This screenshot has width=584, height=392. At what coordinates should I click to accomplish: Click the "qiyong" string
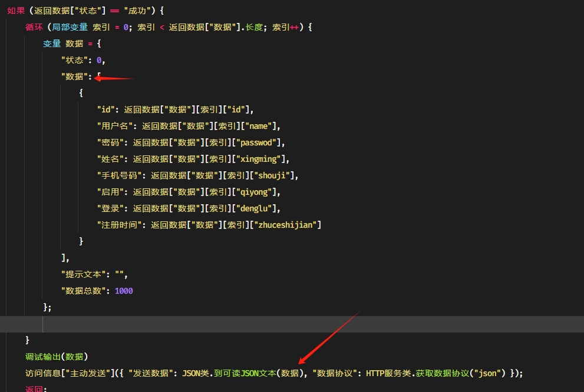(254, 192)
